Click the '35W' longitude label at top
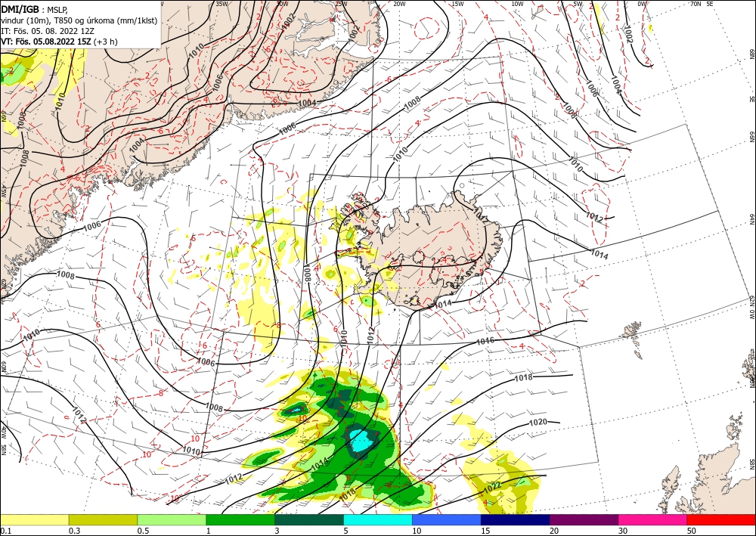 tap(222, 4)
